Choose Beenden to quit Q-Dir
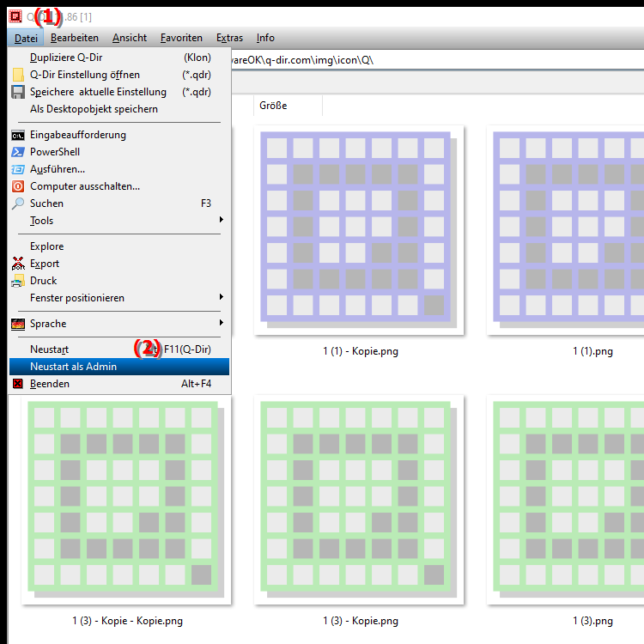The width and height of the screenshot is (644, 644). point(119,384)
